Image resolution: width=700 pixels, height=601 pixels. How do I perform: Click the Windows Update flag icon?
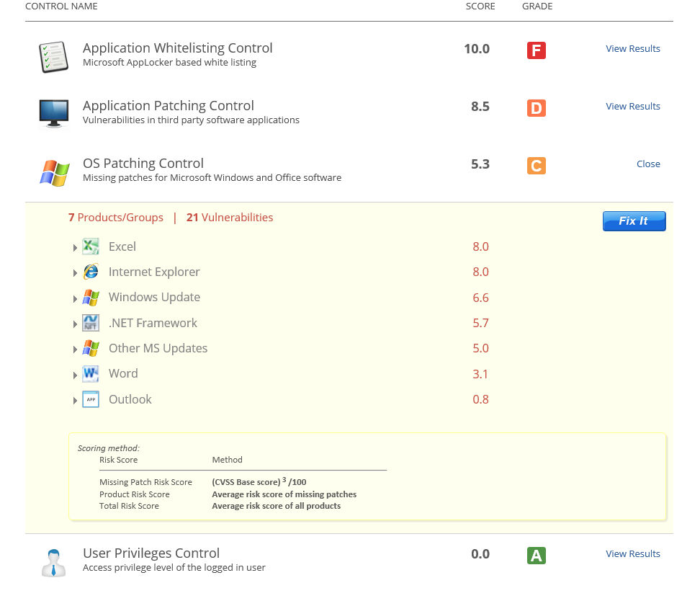click(91, 297)
